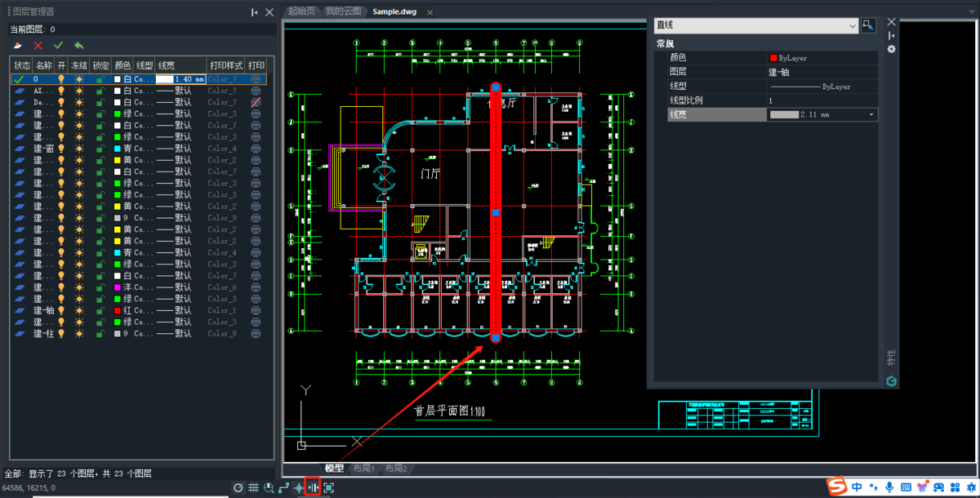Screen dimensions: 980x498
Task: Open properties panel settings gear
Action: coord(891,49)
